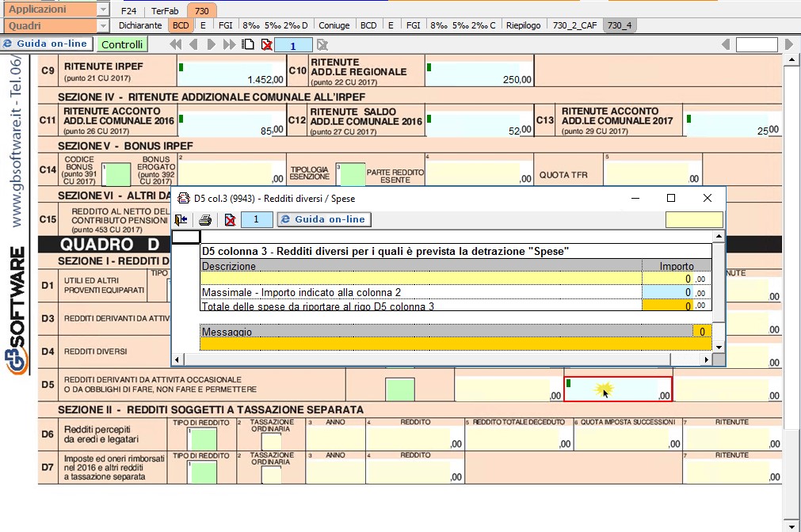Click main window scroll-up arrow
This screenshot has height=532, width=801.
pyautogui.click(x=791, y=59)
